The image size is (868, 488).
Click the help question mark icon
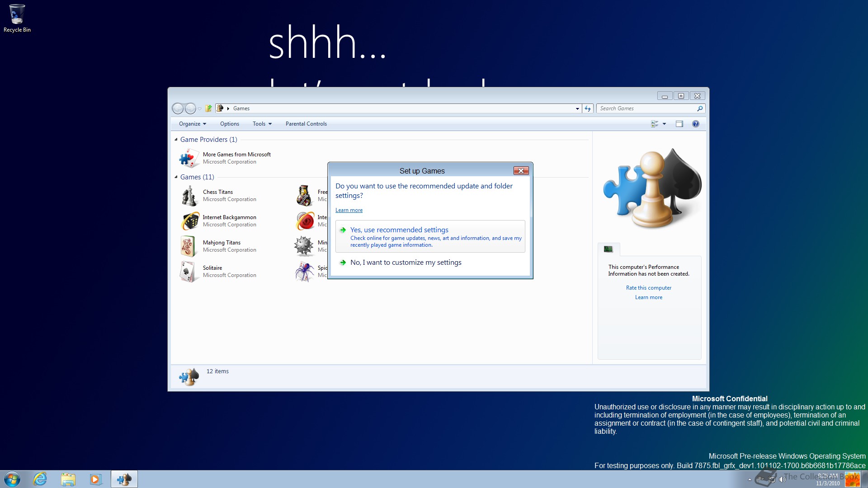pos(695,124)
